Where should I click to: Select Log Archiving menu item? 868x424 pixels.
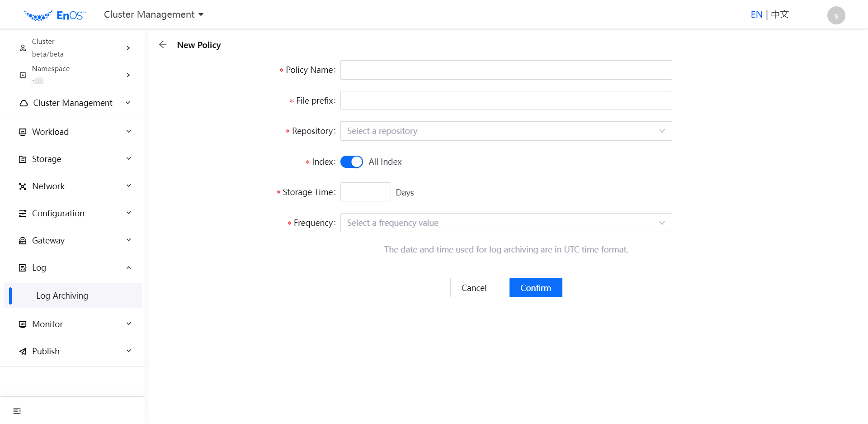[x=62, y=296]
